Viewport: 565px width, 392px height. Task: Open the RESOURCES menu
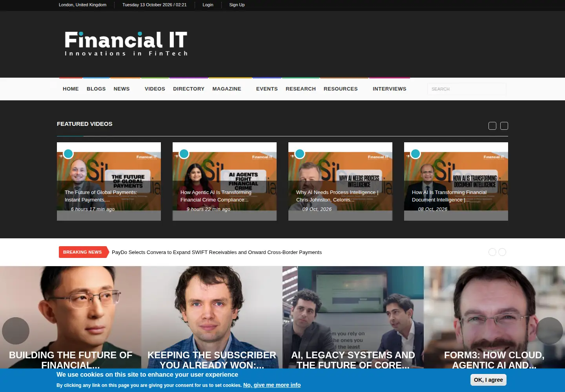341,89
